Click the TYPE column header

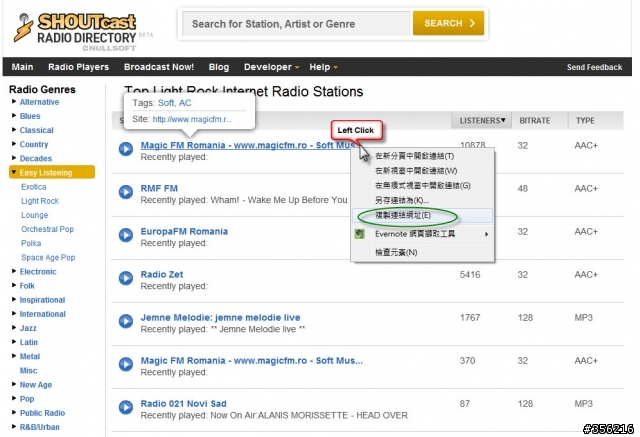(585, 120)
